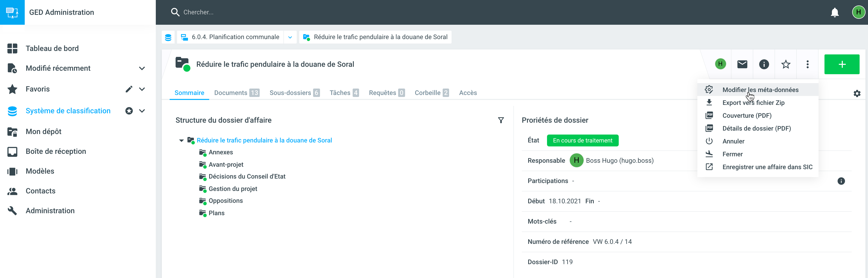Toggle classification system star marker
Screen dimensions: 868x278
pos(129,111)
